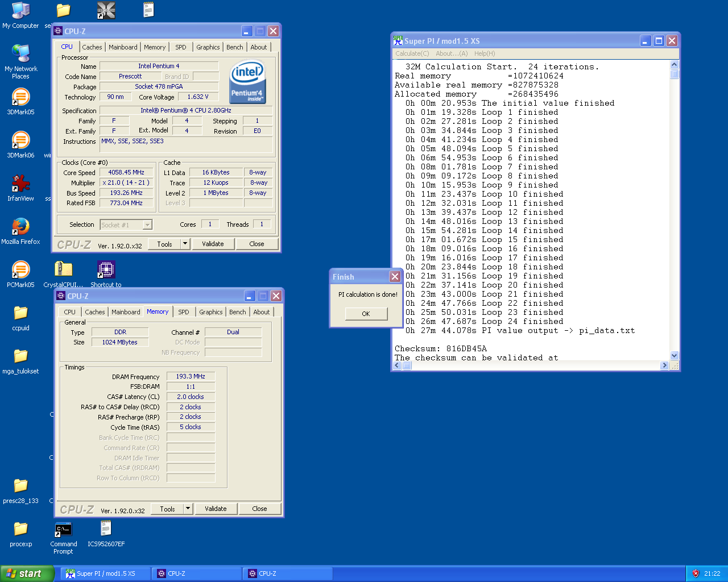728x582 pixels.
Task: Click the Core Speed value 4058.45 MHz
Action: coord(126,172)
